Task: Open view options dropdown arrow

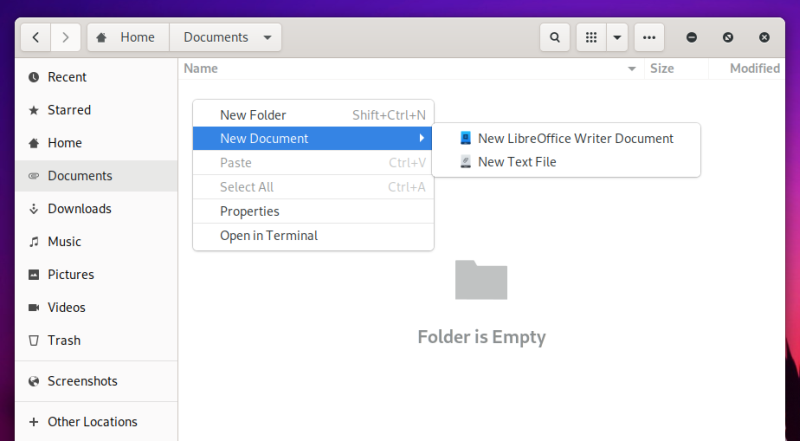Action: [617, 37]
